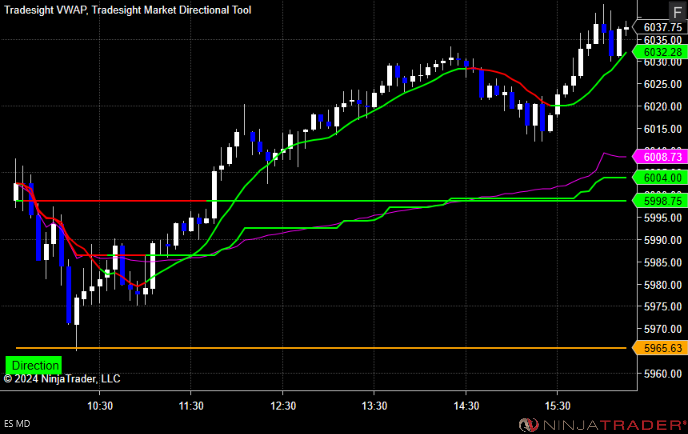Select the current price marker 6037.75
688x434 pixels.
point(662,27)
